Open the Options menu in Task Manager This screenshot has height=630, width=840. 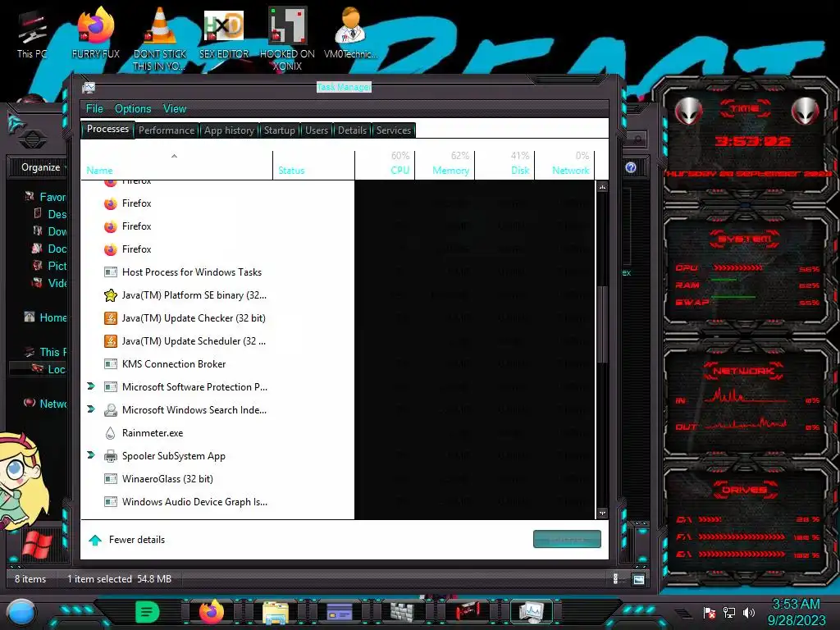pyautogui.click(x=133, y=109)
